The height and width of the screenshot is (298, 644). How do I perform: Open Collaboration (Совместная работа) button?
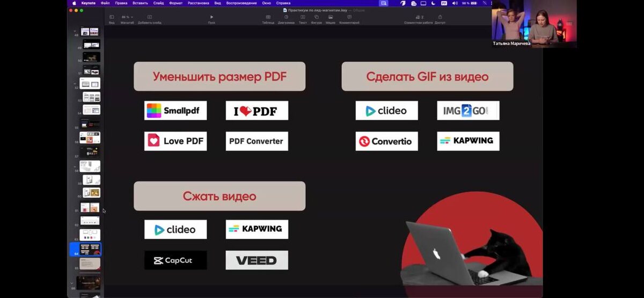tap(420, 19)
